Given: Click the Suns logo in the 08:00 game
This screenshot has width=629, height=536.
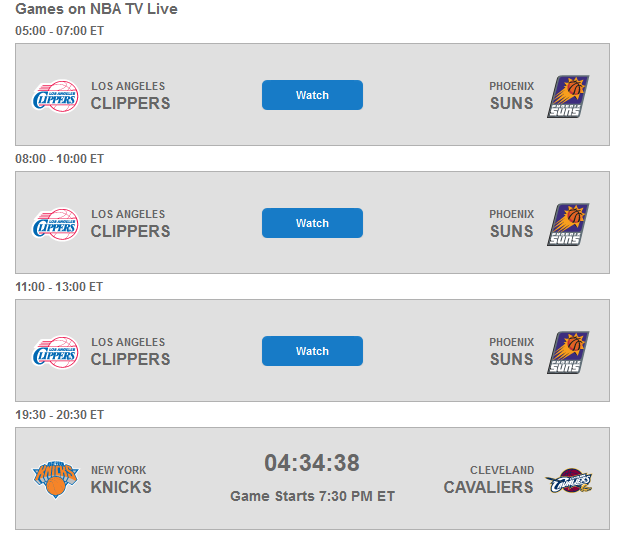Looking at the screenshot, I should [x=568, y=224].
